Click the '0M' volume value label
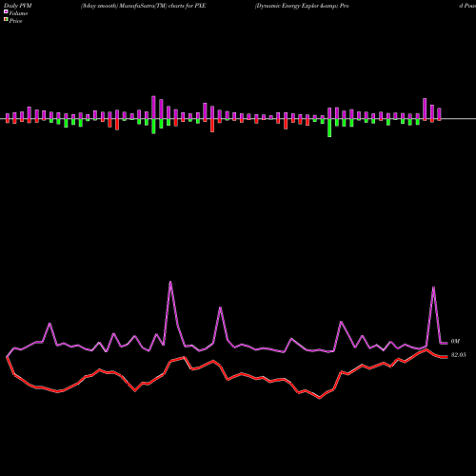Viewport: 476px width, 476px height. tap(455, 342)
